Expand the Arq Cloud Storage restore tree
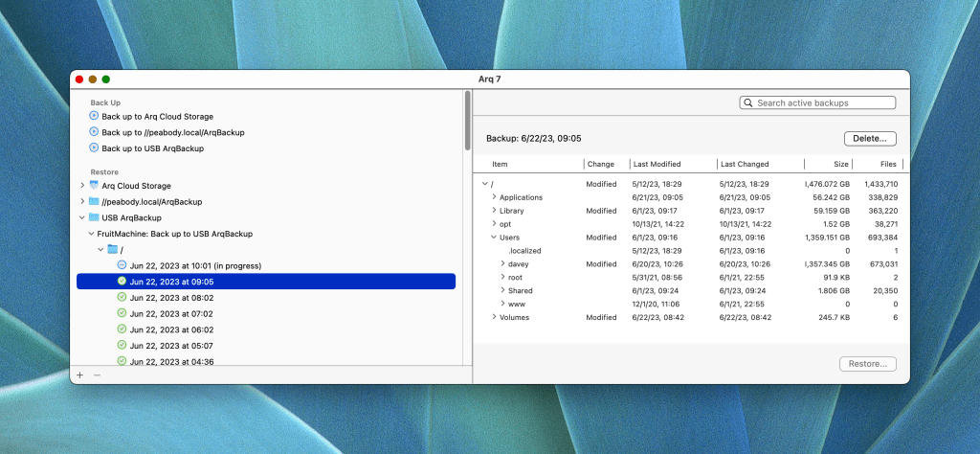This screenshot has height=454, width=980. (82, 186)
